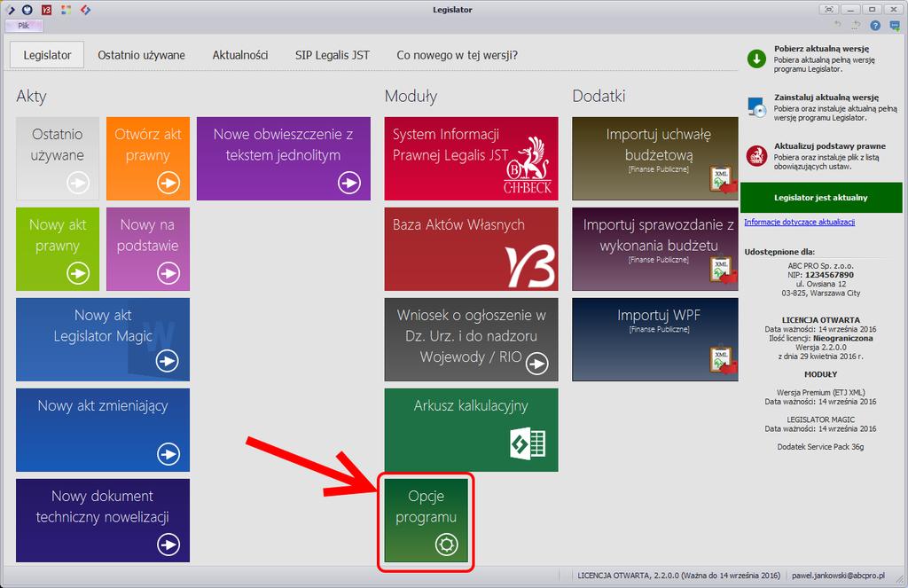Click Dodatek Service Pack 36g text
Image resolution: width=908 pixels, height=588 pixels.
820,447
